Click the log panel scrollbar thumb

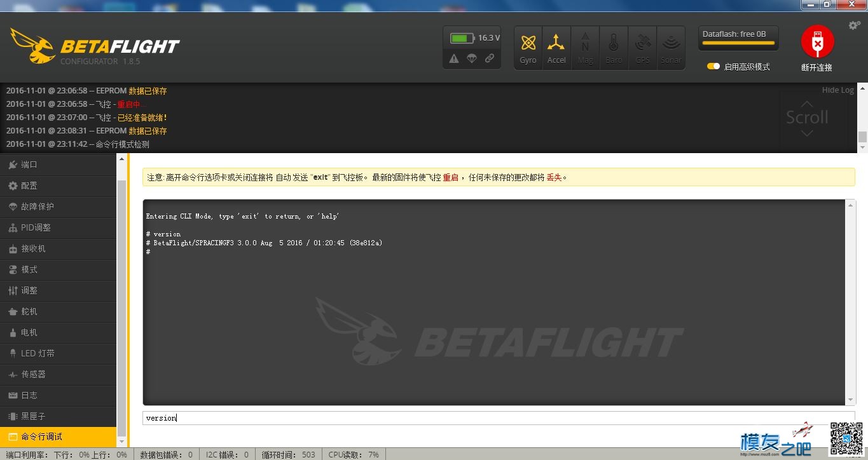862,137
